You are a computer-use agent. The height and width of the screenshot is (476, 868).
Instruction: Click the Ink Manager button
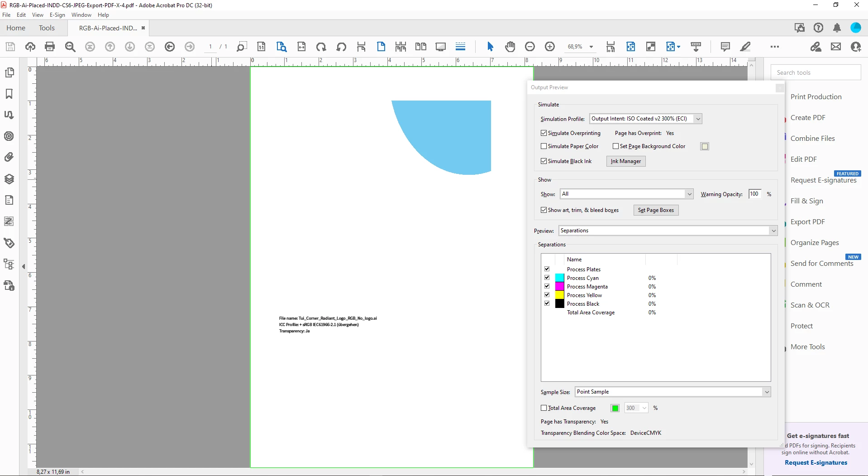tap(626, 161)
